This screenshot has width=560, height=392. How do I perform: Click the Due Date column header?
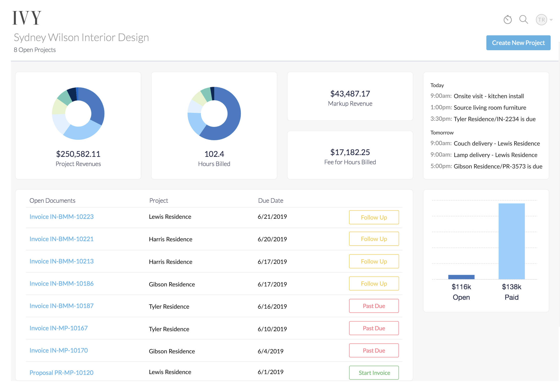pyautogui.click(x=271, y=201)
